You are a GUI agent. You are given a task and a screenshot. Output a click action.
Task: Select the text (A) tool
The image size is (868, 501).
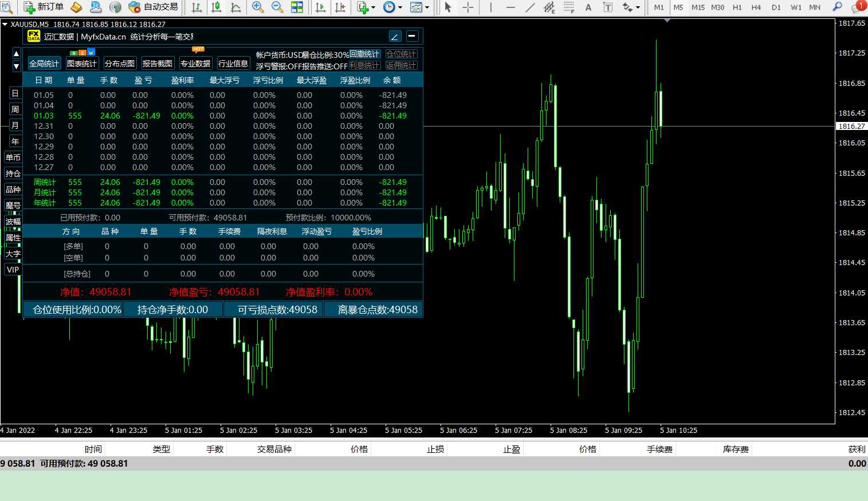pyautogui.click(x=588, y=7)
